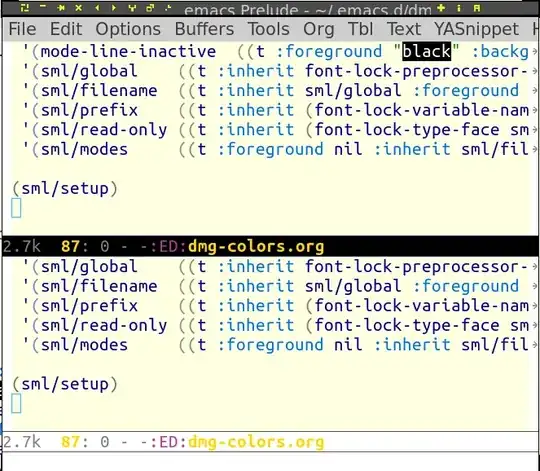540x471 pixels.
Task: Click the plus icon in the title bar
Action: (x=441, y=8)
